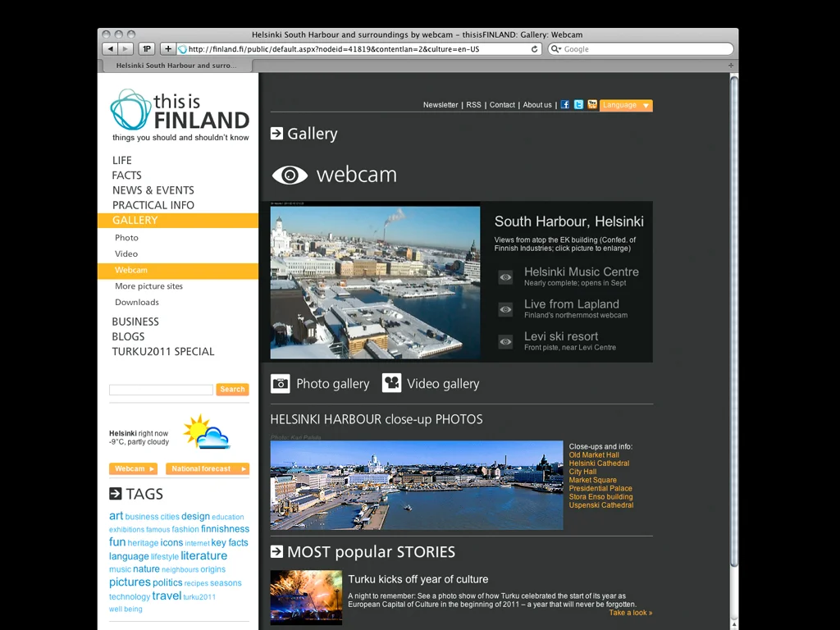Viewport: 840px width, 630px height.
Task: Click the browser forward arrow
Action: click(x=126, y=48)
